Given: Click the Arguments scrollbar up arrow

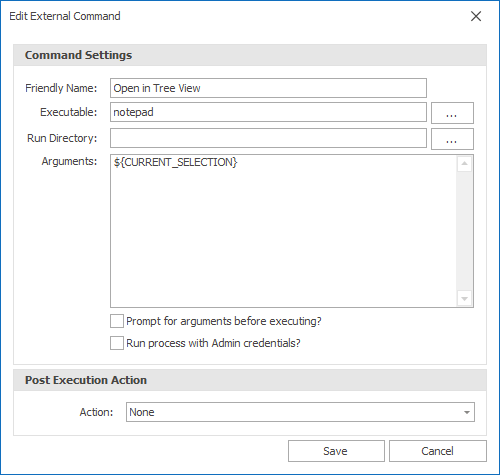Looking at the screenshot, I should pos(464,164).
